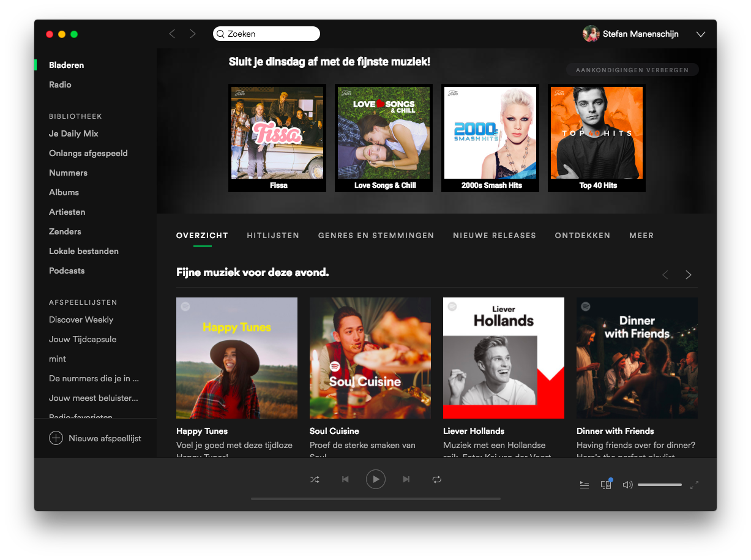The image size is (751, 560).
Task: Click the Soul Cuisine title link
Action: pyautogui.click(x=334, y=431)
